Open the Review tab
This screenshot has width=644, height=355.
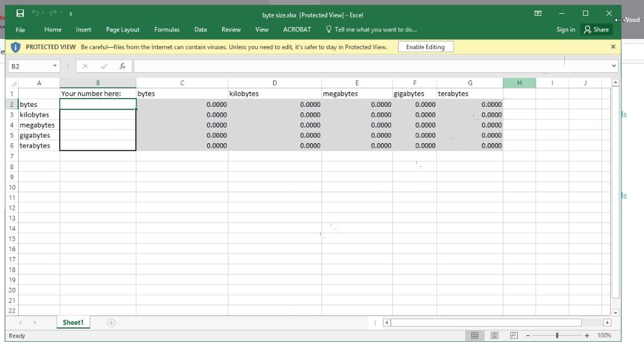pyautogui.click(x=231, y=30)
